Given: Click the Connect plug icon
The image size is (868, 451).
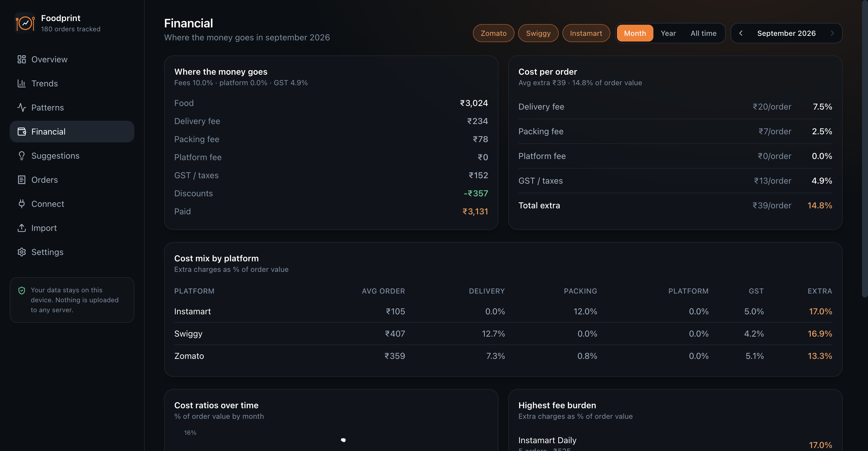Looking at the screenshot, I should pos(22,204).
